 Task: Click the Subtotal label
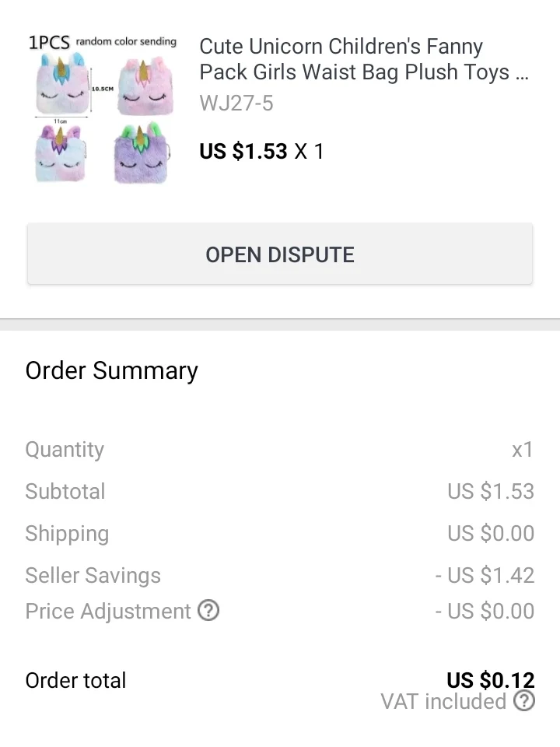[x=65, y=492]
